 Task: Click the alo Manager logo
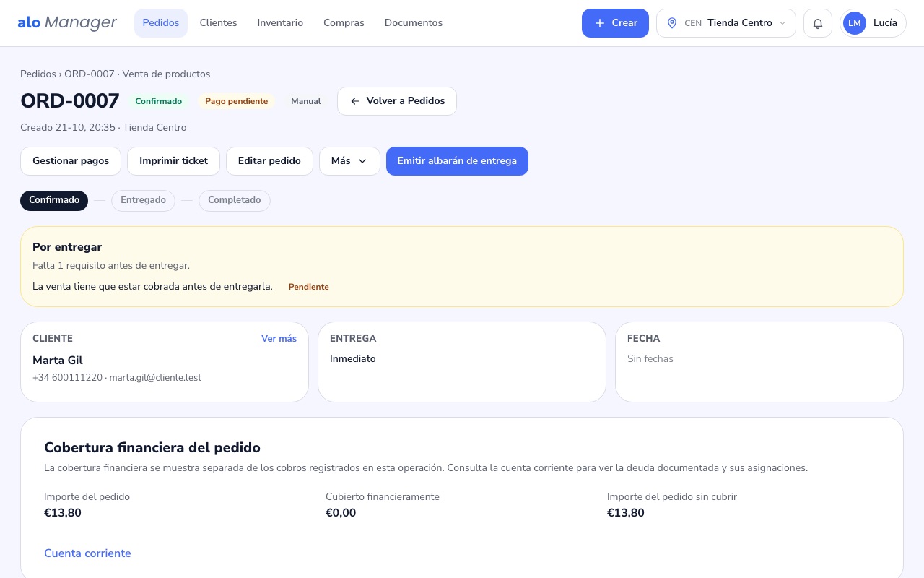tap(67, 23)
